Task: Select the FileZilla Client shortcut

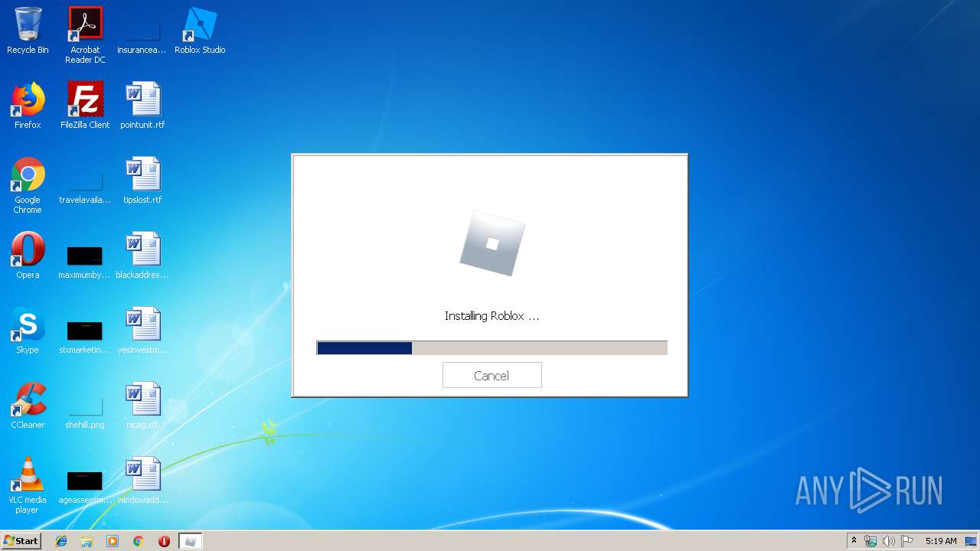Action: [x=85, y=106]
